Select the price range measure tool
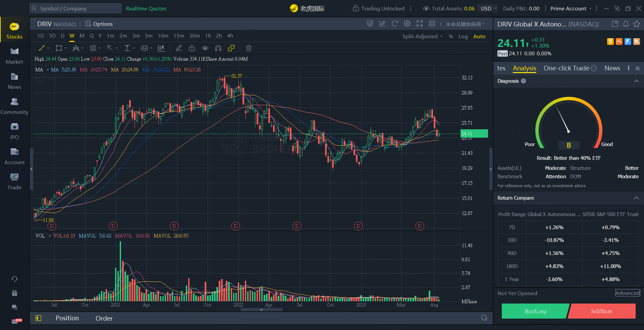The width and height of the screenshot is (644, 330). pyautogui.click(x=127, y=48)
